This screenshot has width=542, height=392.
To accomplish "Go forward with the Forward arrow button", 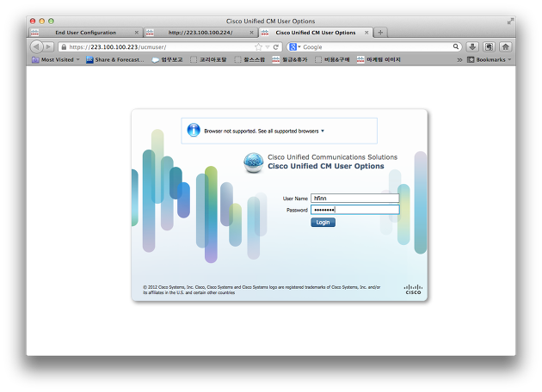I will [49, 46].
